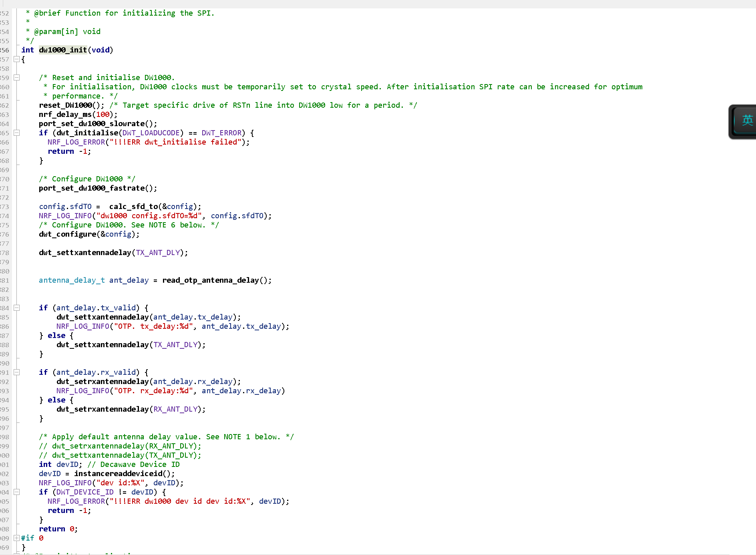
Task: Click commented dwt_settxantennadelay(TX_ANT_DLY) line
Action: [x=120, y=455]
